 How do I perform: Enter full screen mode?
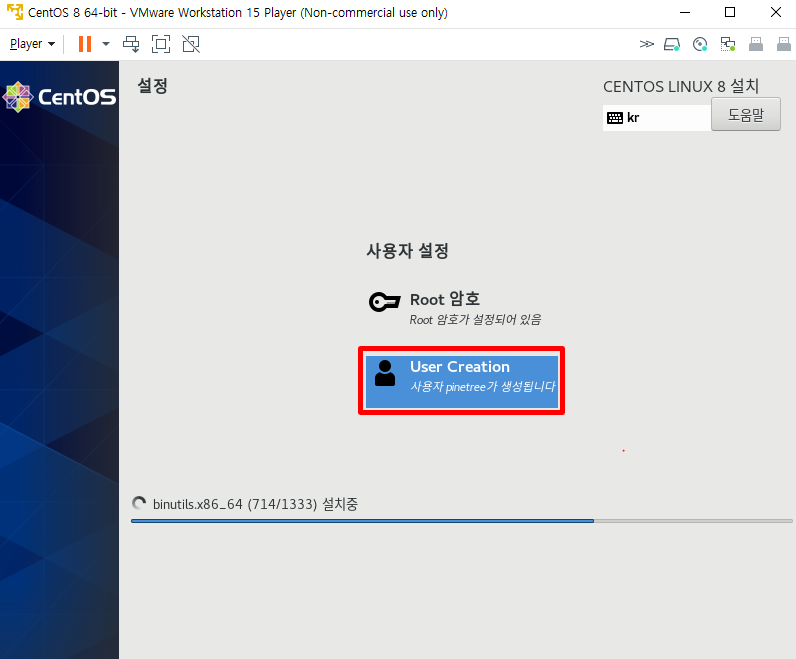pyautogui.click(x=161, y=44)
